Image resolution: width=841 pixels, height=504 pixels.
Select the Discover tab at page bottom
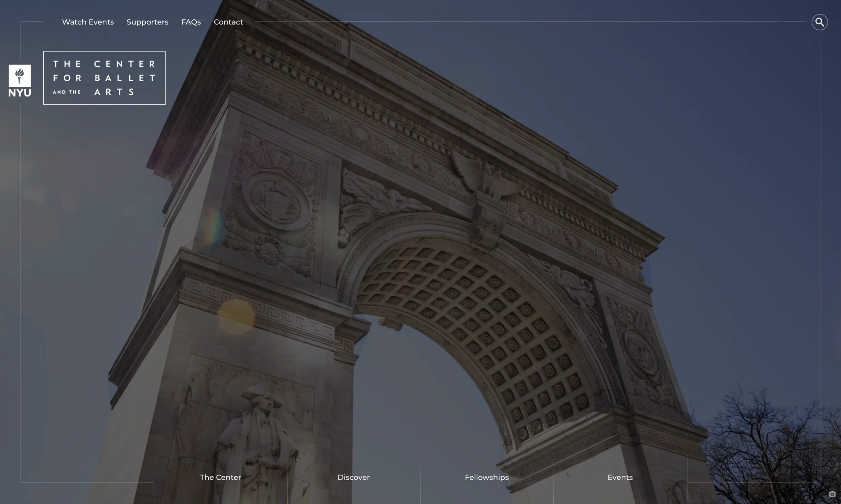354,477
